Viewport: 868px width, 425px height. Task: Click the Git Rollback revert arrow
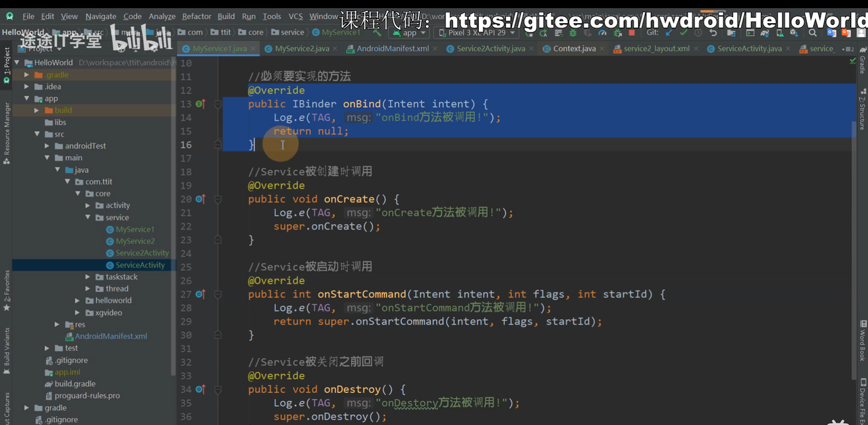pyautogui.click(x=713, y=32)
